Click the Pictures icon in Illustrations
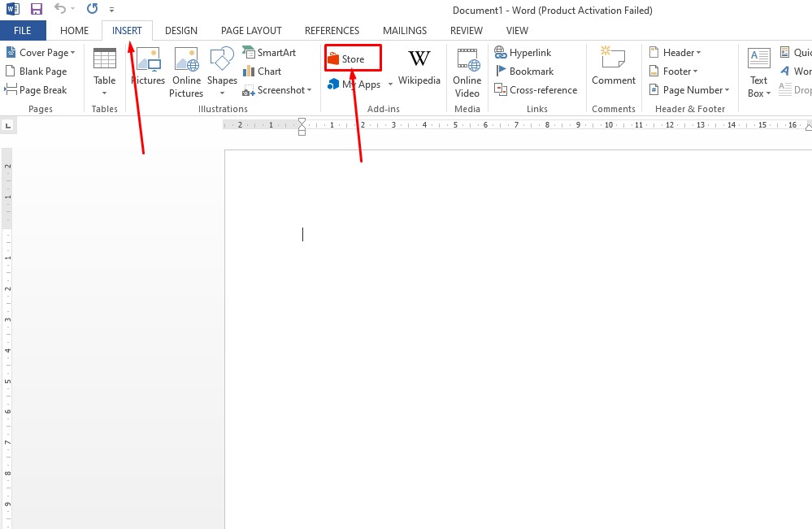This screenshot has width=812, height=529. click(148, 67)
